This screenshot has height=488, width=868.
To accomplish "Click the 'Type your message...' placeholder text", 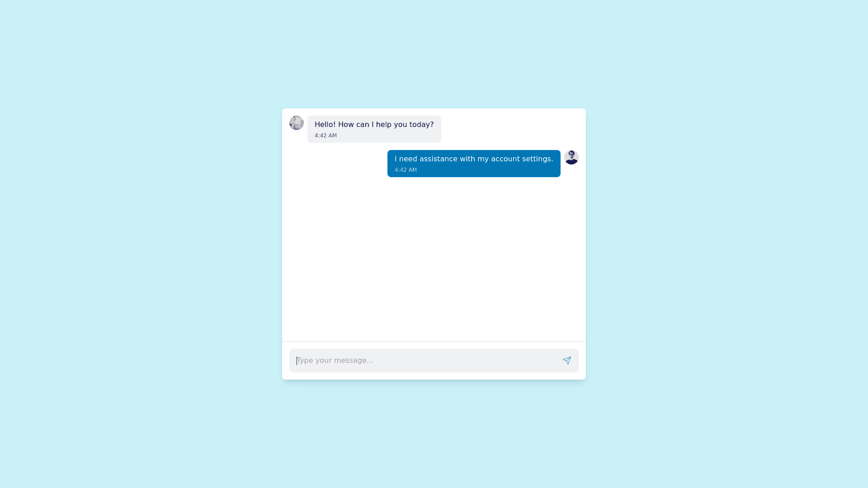I will click(x=335, y=361).
